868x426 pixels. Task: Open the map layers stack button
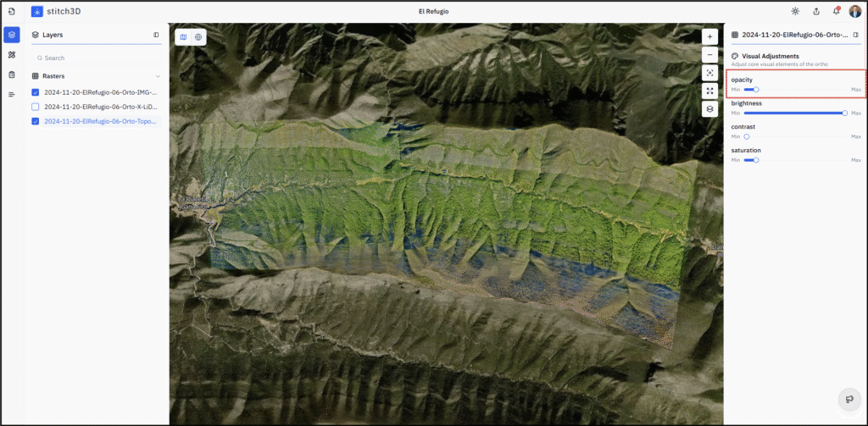coord(709,108)
